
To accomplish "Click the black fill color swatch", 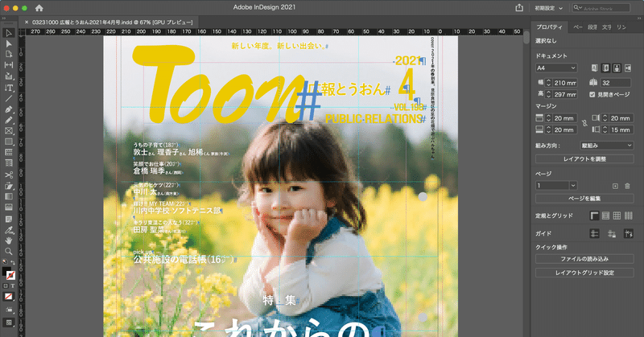I will coord(6,271).
